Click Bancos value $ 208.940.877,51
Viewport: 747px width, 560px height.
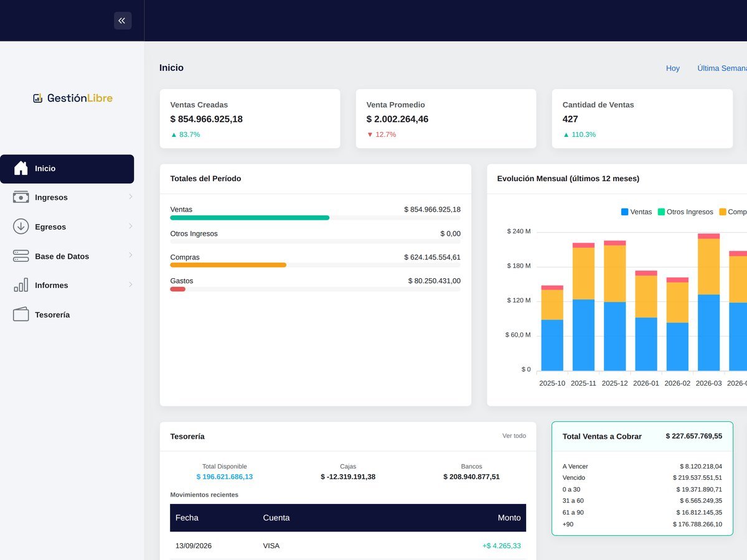click(x=471, y=477)
